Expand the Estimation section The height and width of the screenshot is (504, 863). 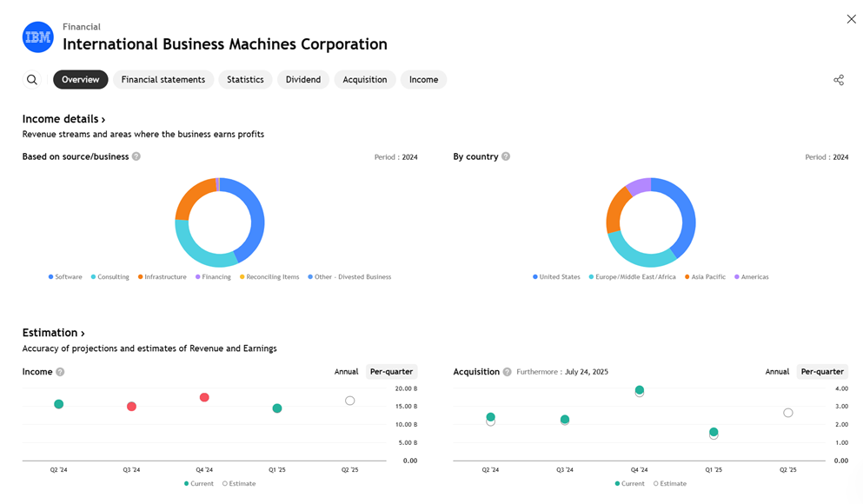pyautogui.click(x=53, y=333)
